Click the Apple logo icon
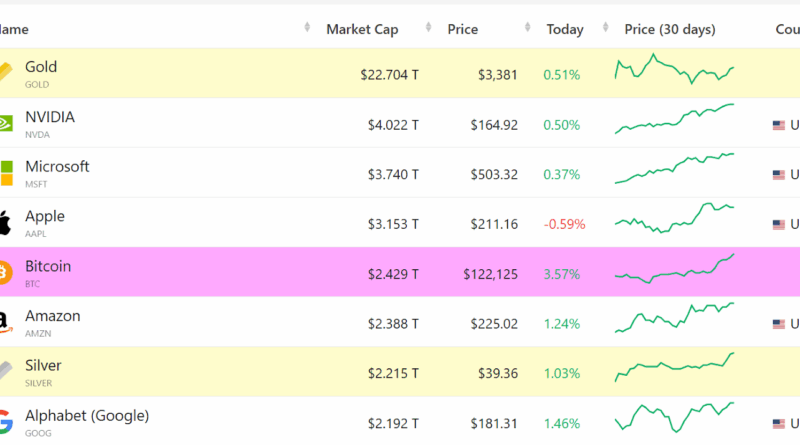Screen dimensions: 800x445 (x=4, y=222)
